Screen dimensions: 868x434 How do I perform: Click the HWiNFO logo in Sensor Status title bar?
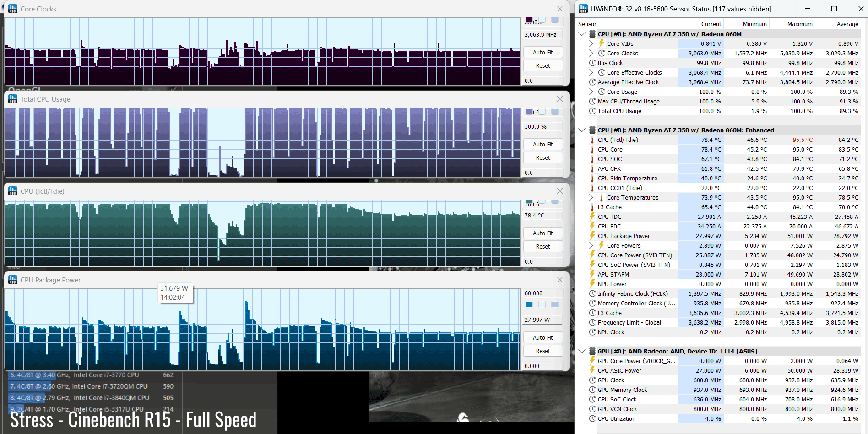[583, 9]
